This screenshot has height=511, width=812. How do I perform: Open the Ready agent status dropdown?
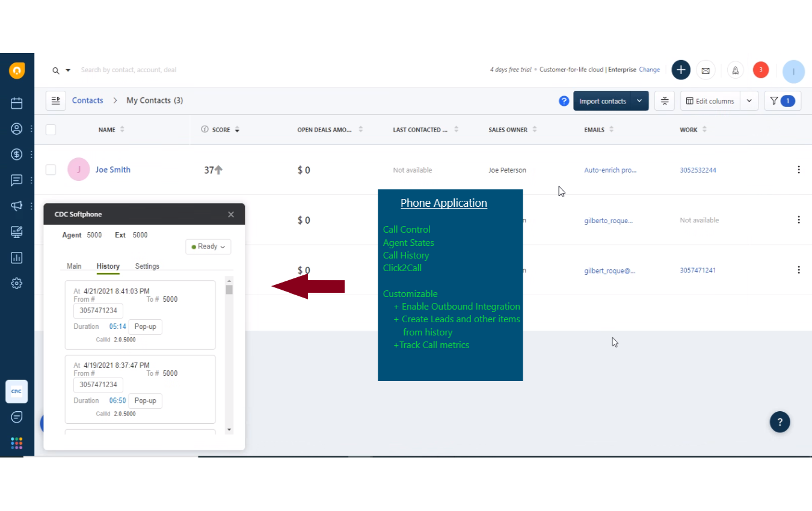point(208,246)
